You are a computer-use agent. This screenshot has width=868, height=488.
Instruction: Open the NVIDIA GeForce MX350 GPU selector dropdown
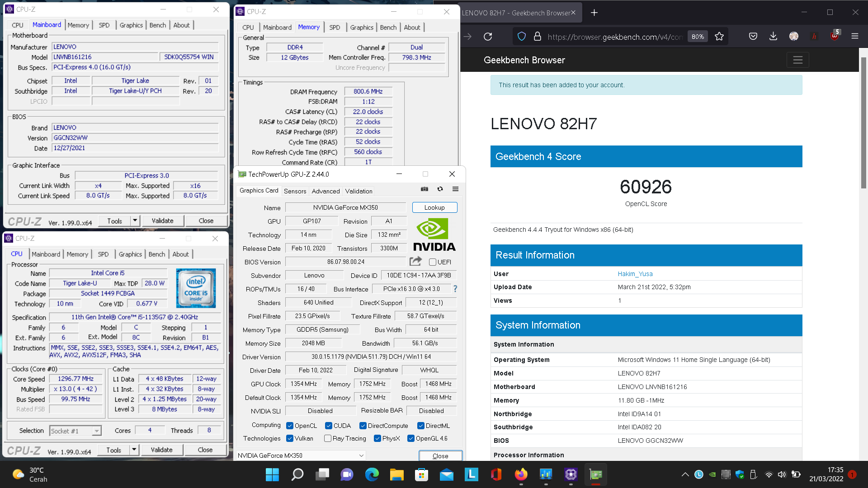(x=301, y=455)
